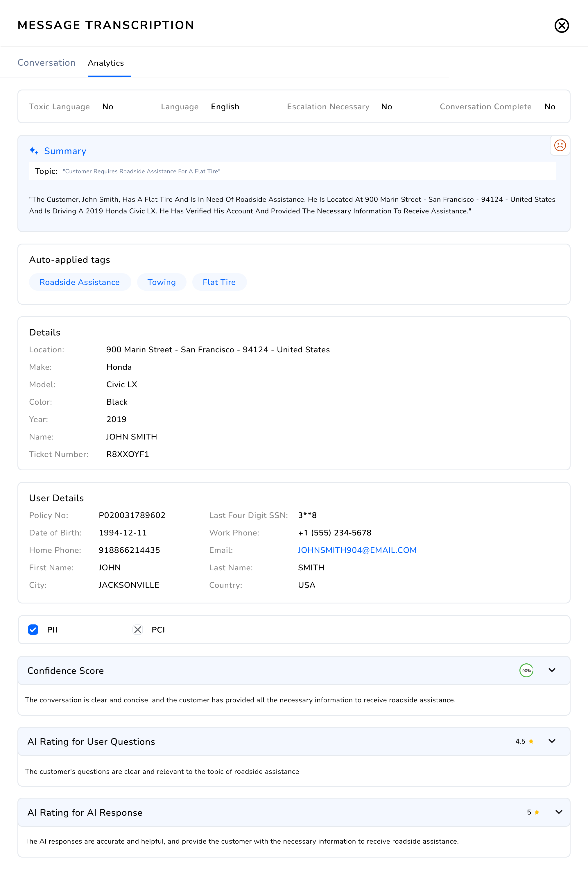Click the sparkle icon beside Summary

point(34,151)
